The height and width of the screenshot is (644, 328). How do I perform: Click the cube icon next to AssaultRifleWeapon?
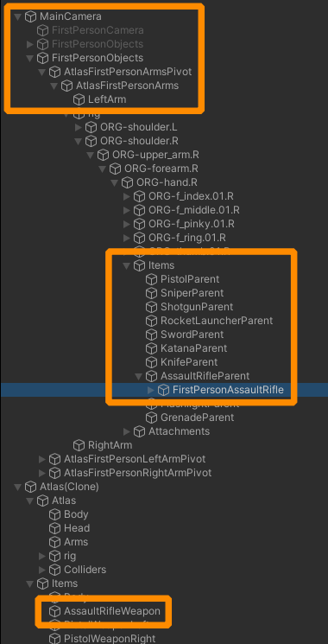54,611
